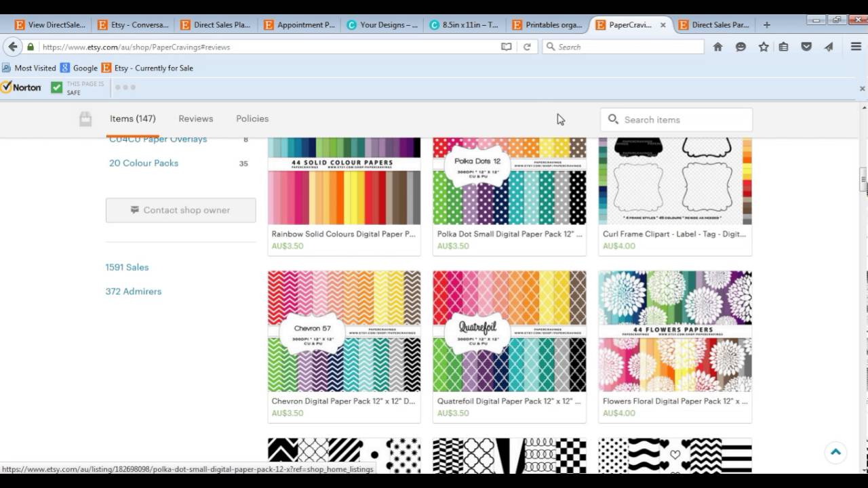Click Flowers Floral Digital Paper Pack title
Screen dimensions: 868x488
click(x=675, y=401)
